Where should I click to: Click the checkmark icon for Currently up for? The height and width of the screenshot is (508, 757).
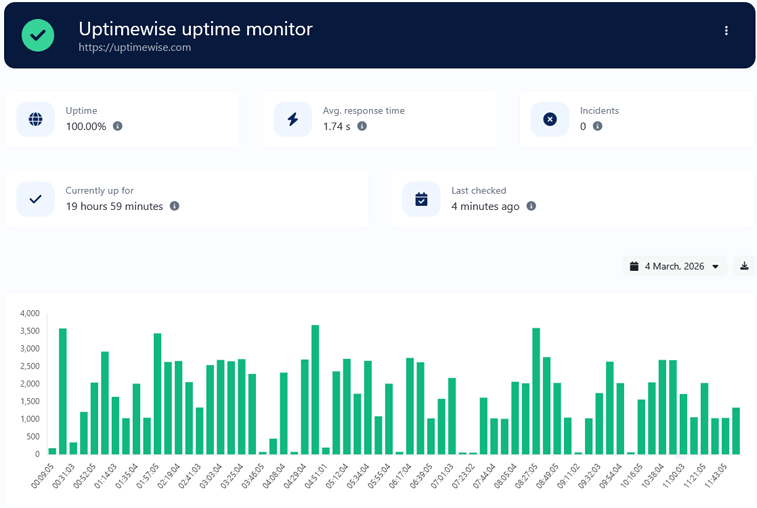click(36, 199)
